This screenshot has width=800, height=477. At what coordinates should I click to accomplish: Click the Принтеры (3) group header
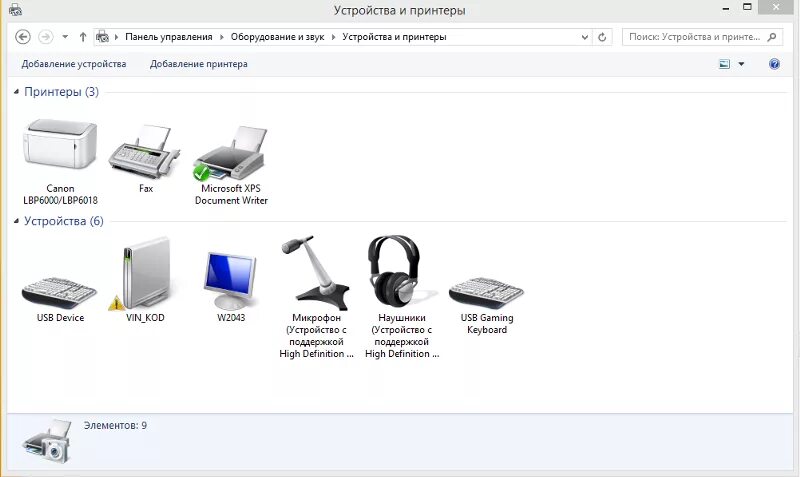pyautogui.click(x=62, y=92)
